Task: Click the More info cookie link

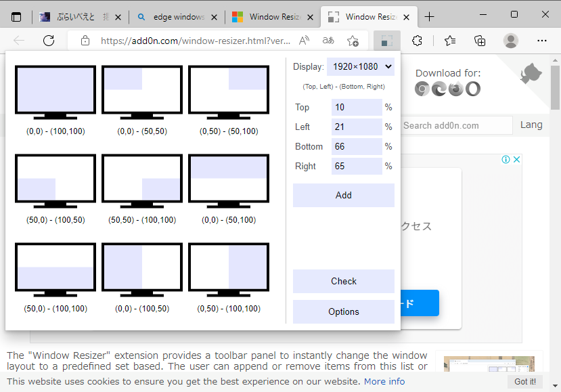Action: coord(384,381)
